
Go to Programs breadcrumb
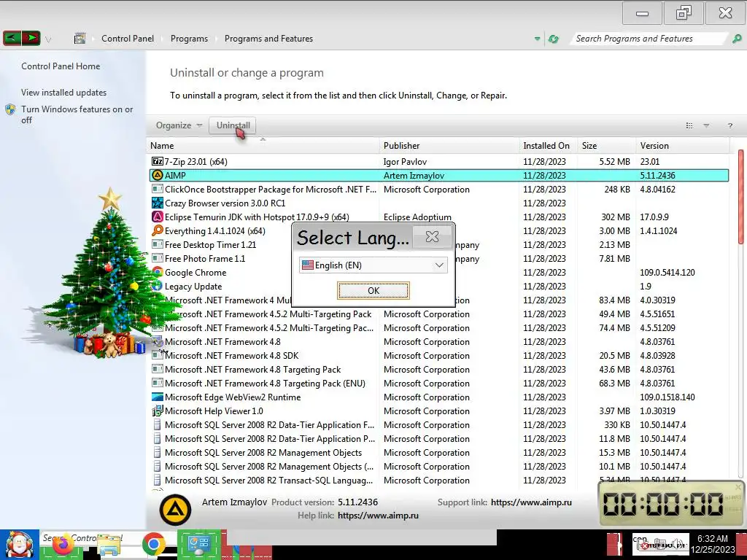pyautogui.click(x=189, y=39)
